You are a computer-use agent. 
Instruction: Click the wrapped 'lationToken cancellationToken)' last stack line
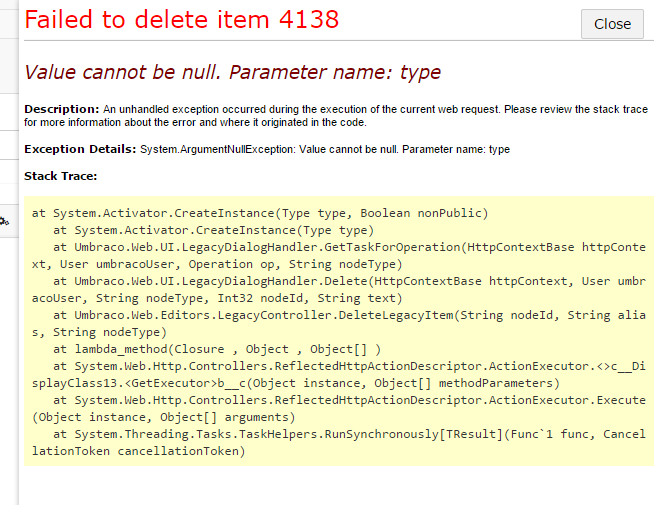(x=139, y=451)
